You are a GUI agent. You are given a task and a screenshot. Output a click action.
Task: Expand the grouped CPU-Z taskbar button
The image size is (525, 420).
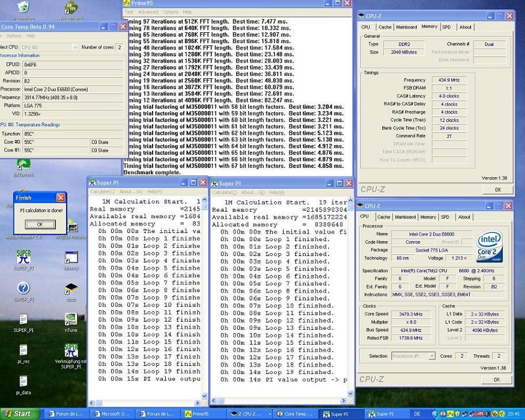click(x=269, y=414)
